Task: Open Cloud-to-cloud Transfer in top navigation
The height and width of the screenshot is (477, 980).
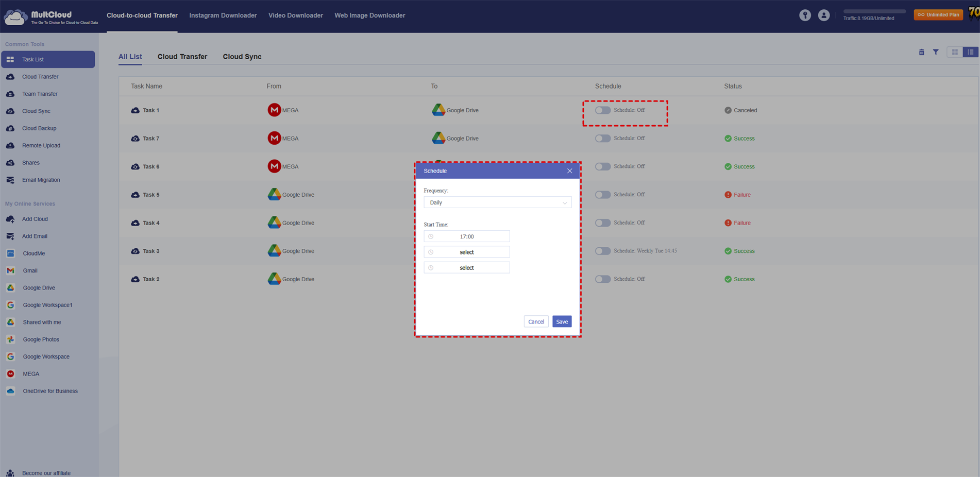Action: pyautogui.click(x=142, y=15)
